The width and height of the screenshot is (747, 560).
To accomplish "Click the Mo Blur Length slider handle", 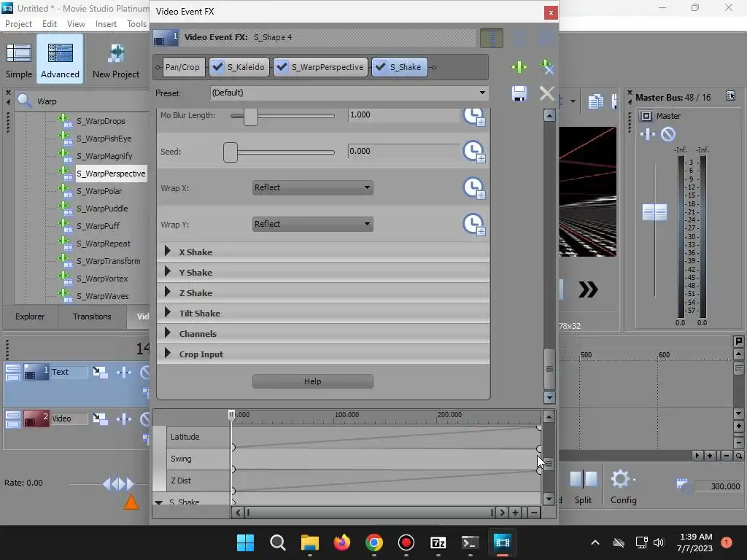I will [x=251, y=116].
